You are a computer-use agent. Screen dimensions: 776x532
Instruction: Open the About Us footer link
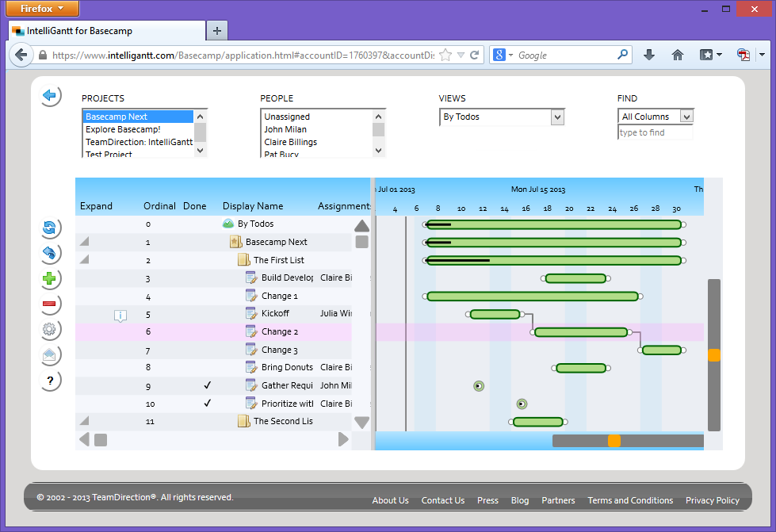(391, 500)
